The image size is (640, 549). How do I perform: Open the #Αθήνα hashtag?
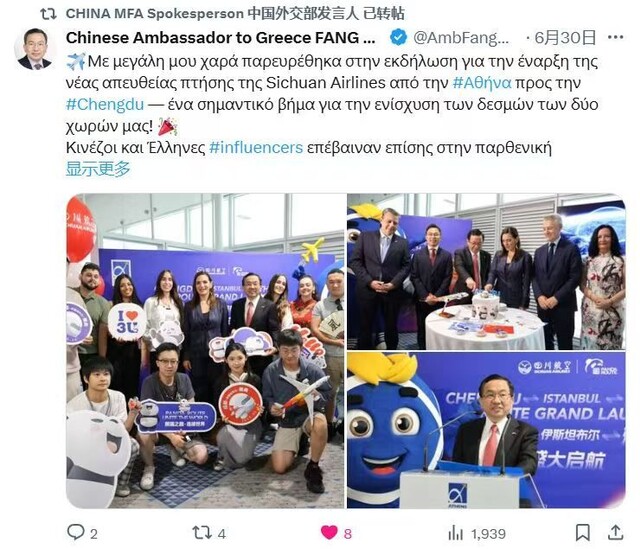[x=482, y=83]
